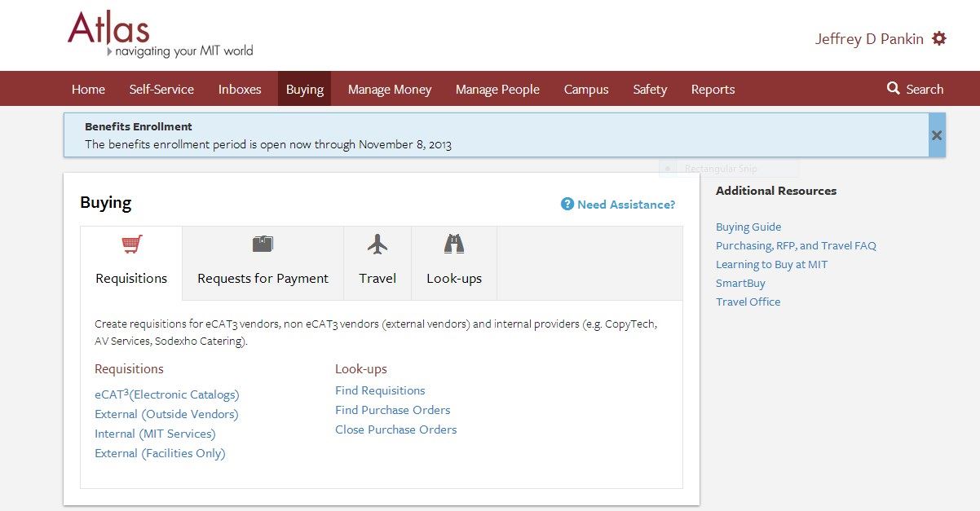Click the Requests for Payment wallet icon

pos(263,244)
